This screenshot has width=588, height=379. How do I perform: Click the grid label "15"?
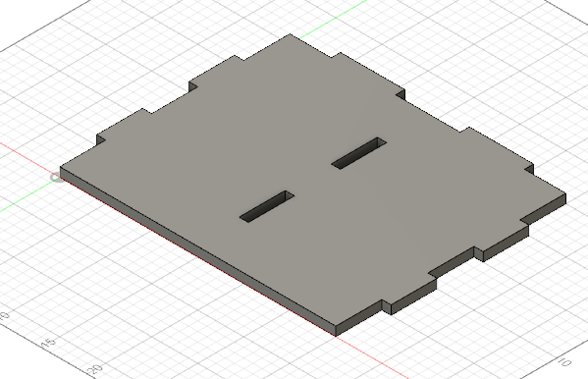tap(49, 342)
